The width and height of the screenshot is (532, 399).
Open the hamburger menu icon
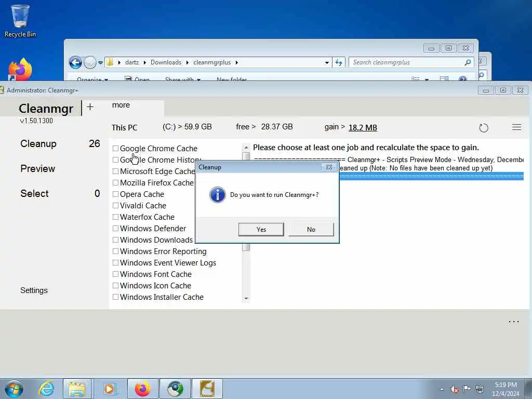[x=516, y=127]
